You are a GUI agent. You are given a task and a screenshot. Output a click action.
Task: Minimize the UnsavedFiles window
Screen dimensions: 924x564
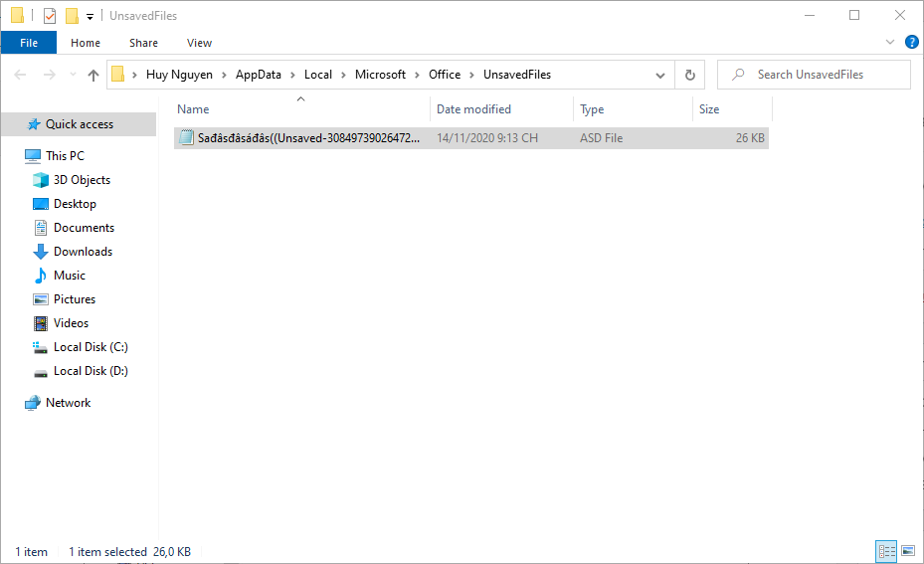[x=810, y=15]
